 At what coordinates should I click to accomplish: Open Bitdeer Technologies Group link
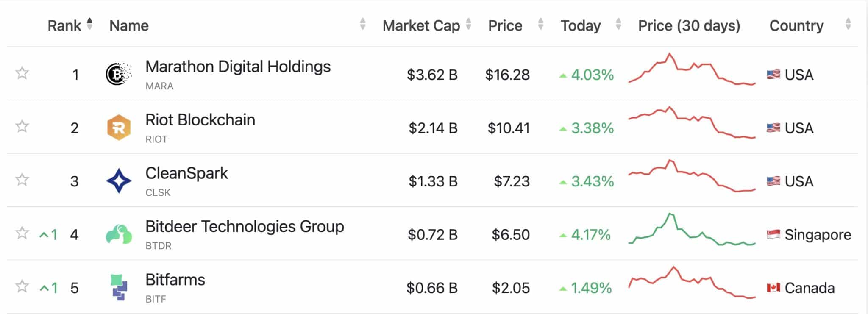(x=245, y=226)
